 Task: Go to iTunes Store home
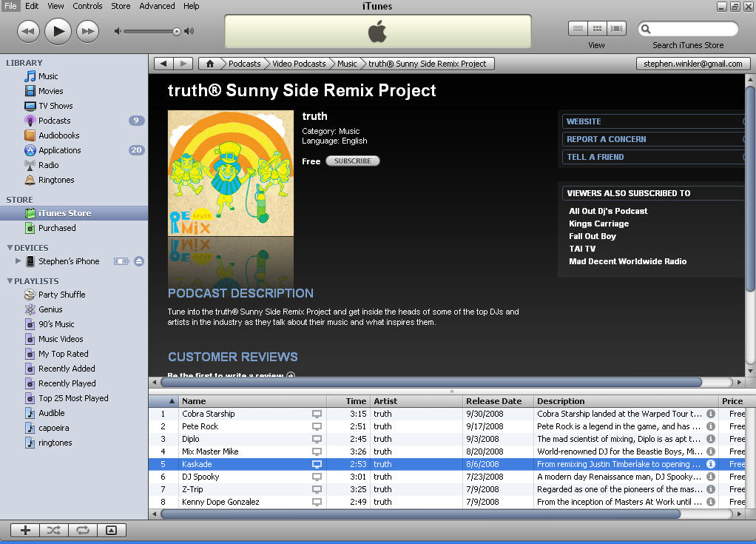[x=210, y=64]
